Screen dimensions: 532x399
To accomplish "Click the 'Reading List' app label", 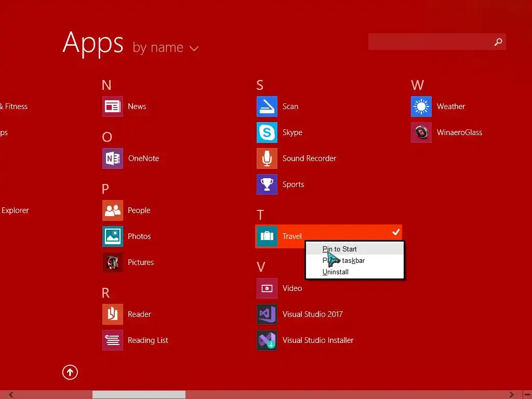I will [x=148, y=340].
